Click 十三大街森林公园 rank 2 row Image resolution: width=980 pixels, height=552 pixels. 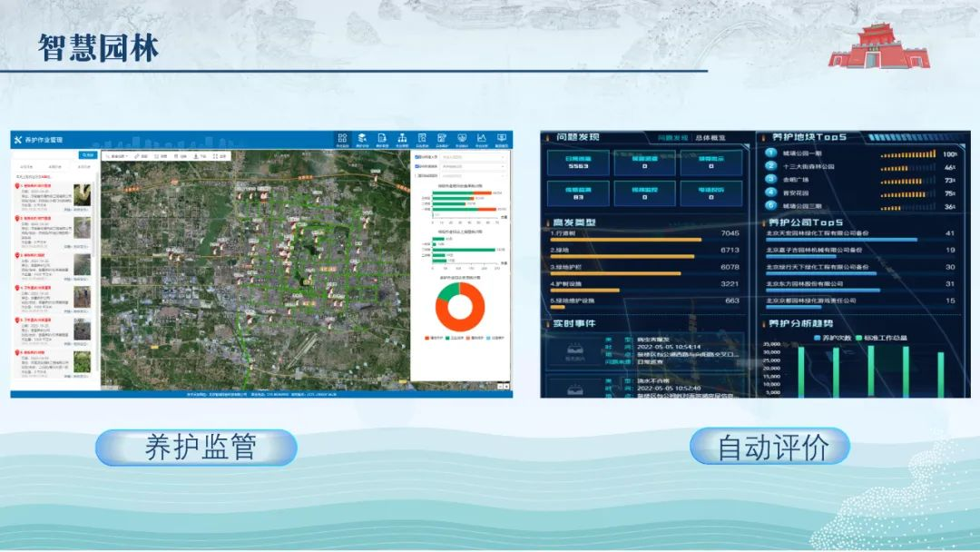pyautogui.click(x=861, y=167)
